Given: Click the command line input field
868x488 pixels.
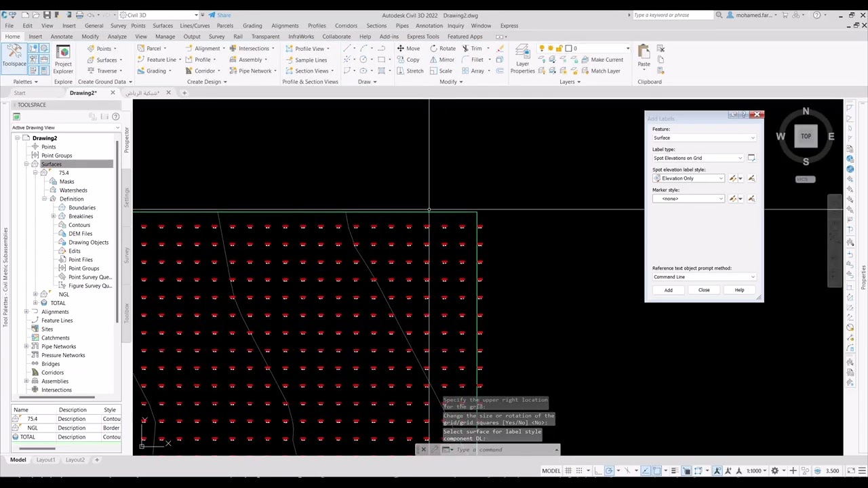Looking at the screenshot, I should click(x=502, y=449).
